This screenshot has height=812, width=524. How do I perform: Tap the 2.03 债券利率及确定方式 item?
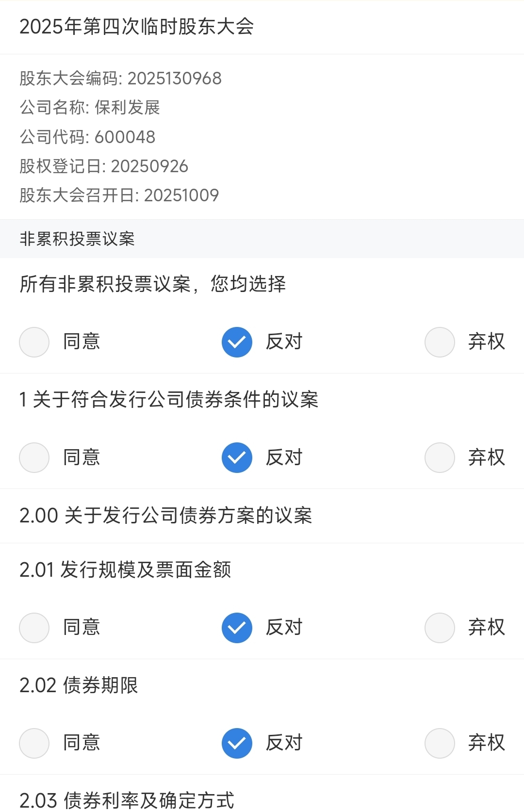[x=127, y=800]
